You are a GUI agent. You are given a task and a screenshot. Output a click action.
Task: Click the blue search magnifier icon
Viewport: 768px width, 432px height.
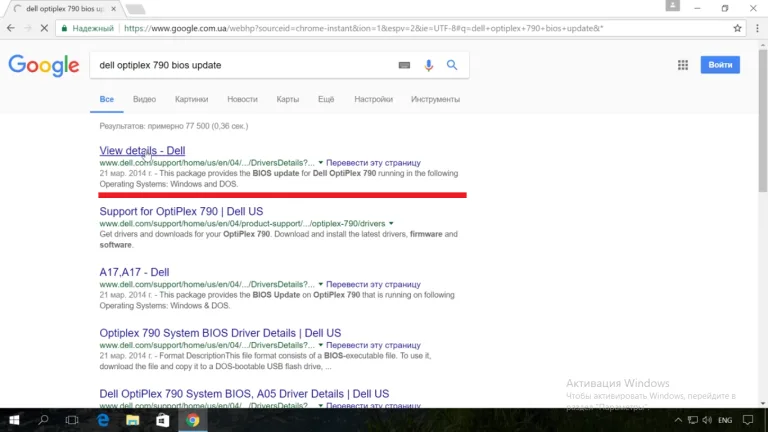(x=452, y=65)
